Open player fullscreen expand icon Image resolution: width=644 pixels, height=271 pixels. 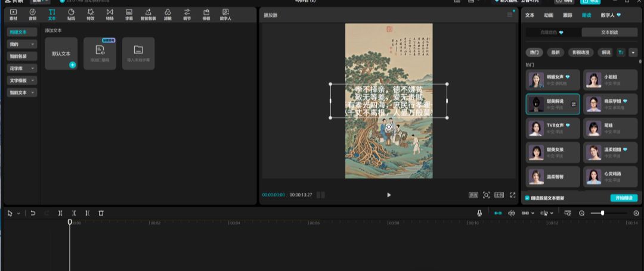point(513,195)
